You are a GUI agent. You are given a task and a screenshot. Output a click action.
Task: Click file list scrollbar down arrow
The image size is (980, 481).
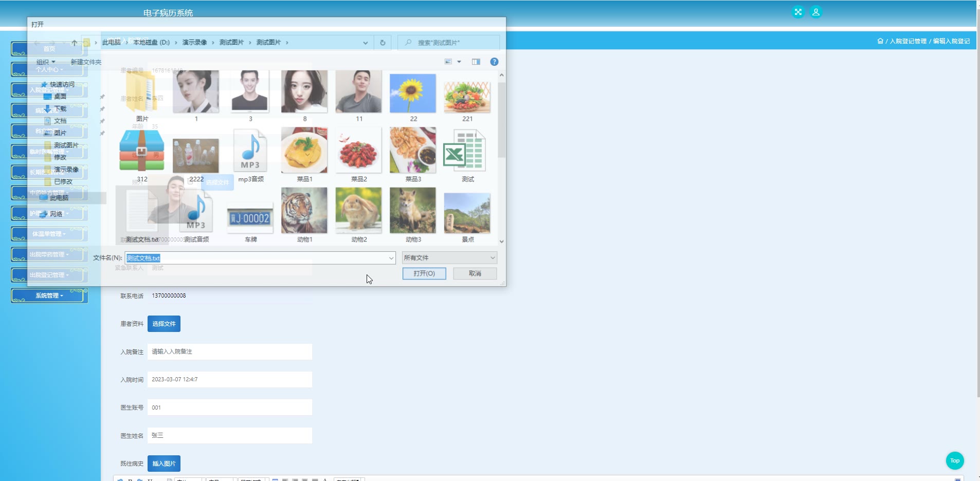click(x=501, y=242)
